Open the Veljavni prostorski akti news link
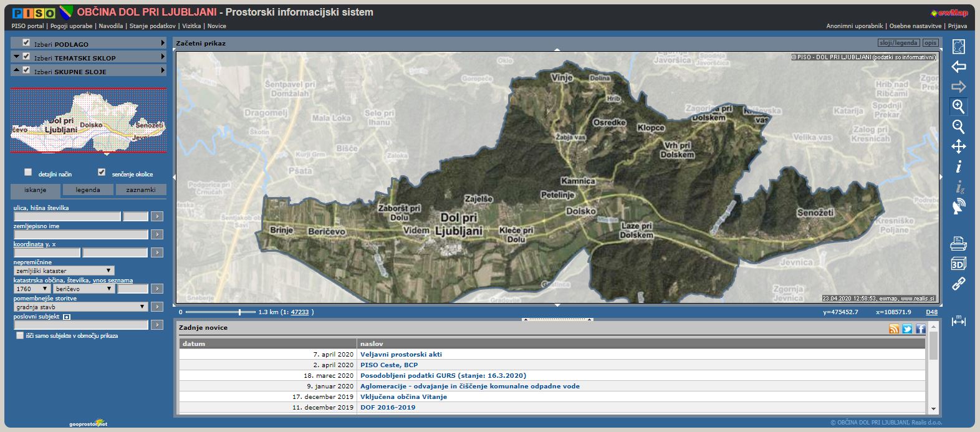 click(x=401, y=354)
